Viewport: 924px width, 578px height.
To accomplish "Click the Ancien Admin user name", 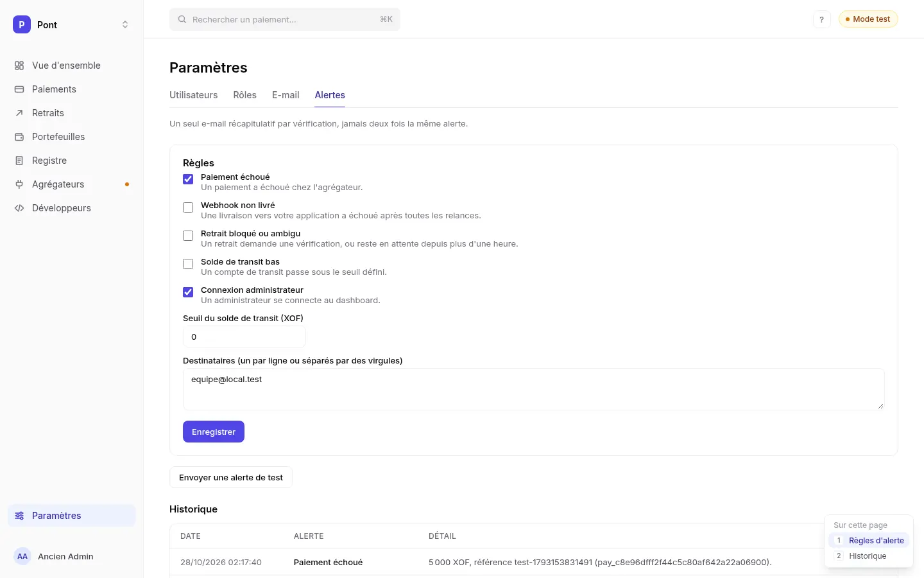I will 65,556.
